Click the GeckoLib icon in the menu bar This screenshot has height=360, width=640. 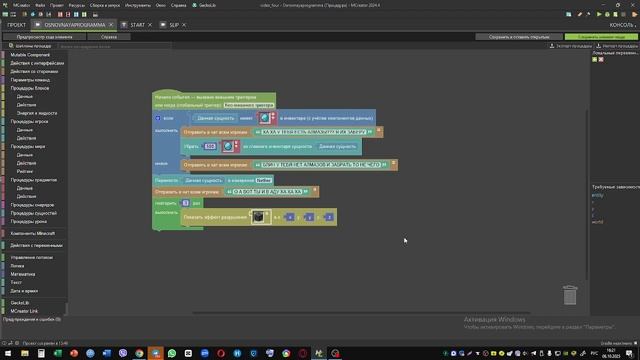(195, 5)
